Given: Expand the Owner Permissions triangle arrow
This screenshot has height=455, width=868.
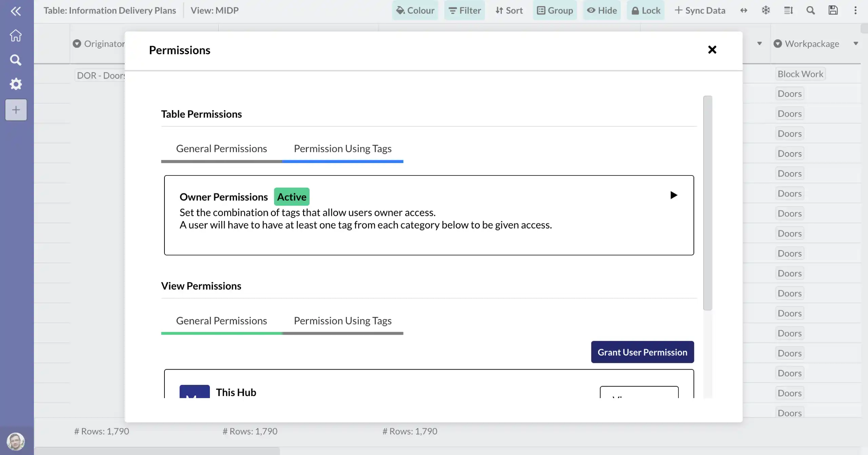Looking at the screenshot, I should (x=673, y=195).
